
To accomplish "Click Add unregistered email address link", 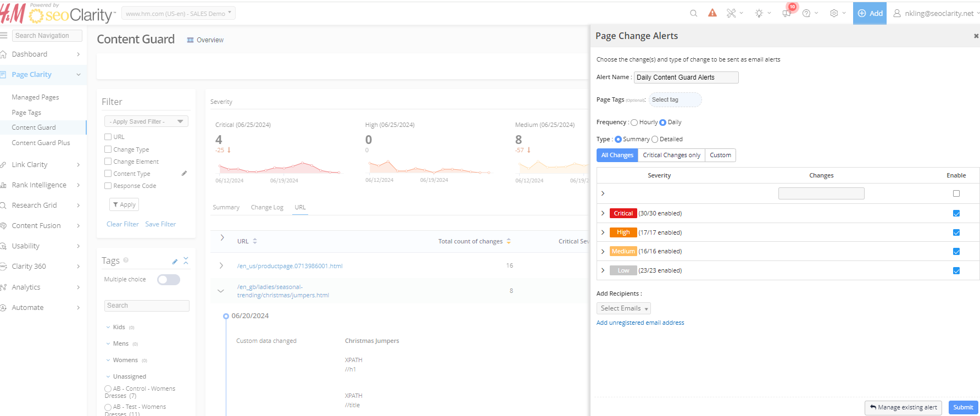I will coord(640,323).
